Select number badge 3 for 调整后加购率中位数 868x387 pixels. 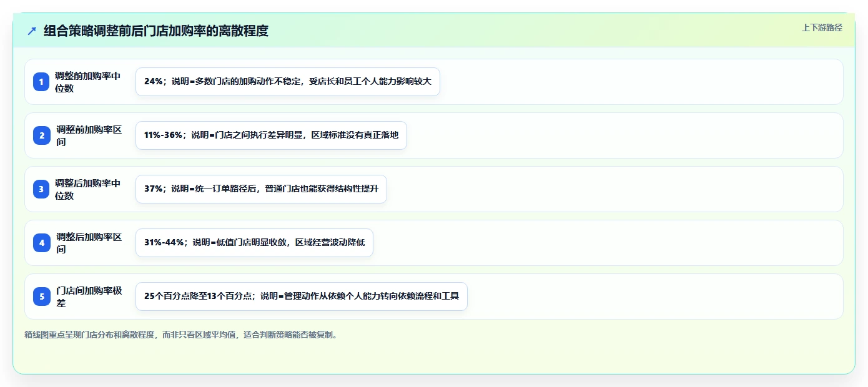coord(41,189)
